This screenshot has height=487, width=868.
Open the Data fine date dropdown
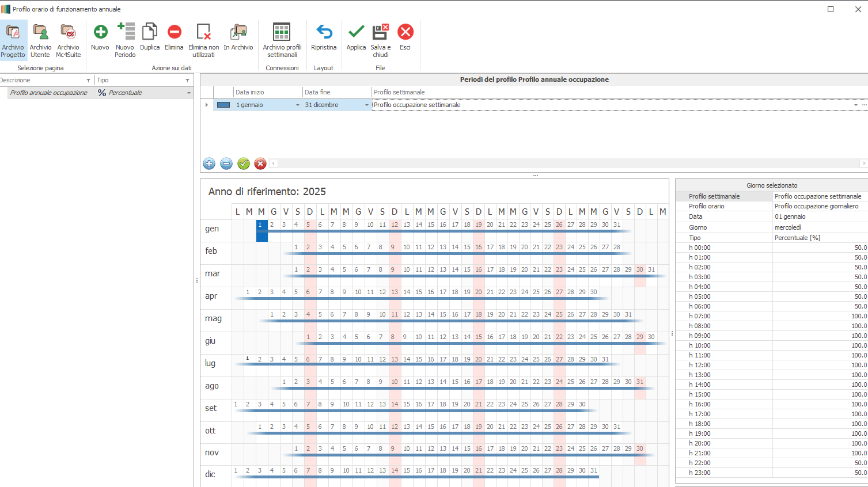[x=367, y=105]
